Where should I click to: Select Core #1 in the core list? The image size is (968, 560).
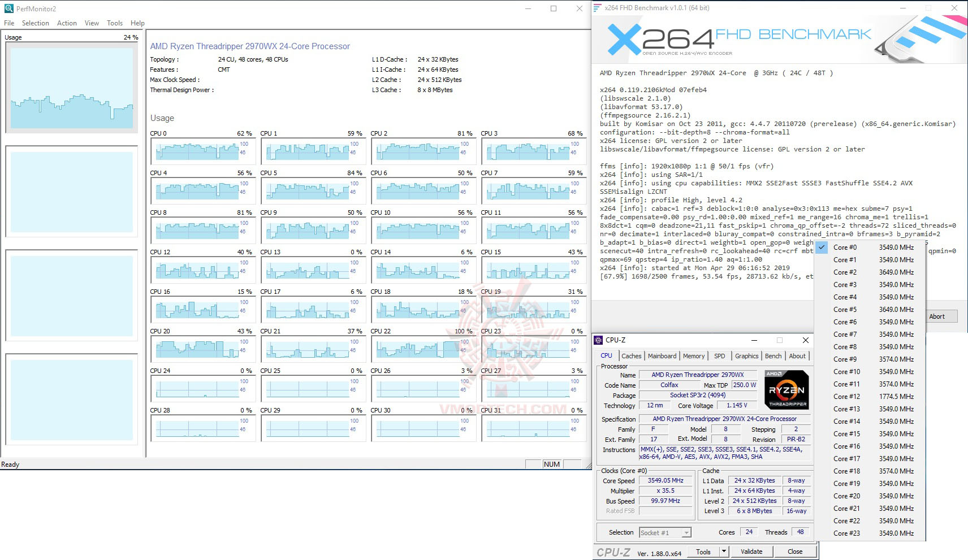coord(870,260)
